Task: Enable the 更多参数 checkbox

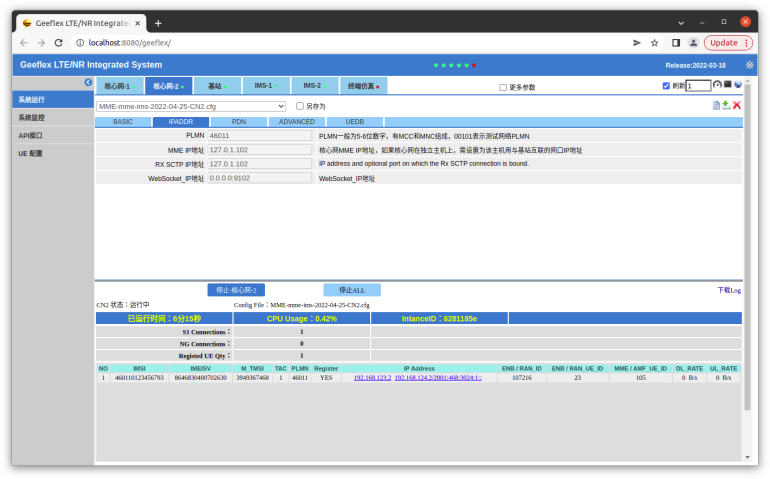Action: point(503,87)
